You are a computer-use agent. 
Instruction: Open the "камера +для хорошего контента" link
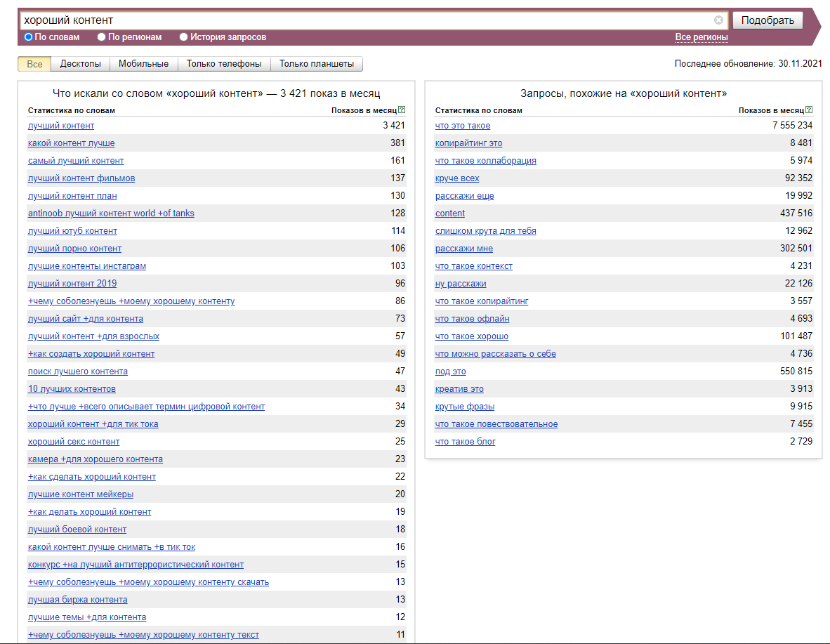(95, 459)
